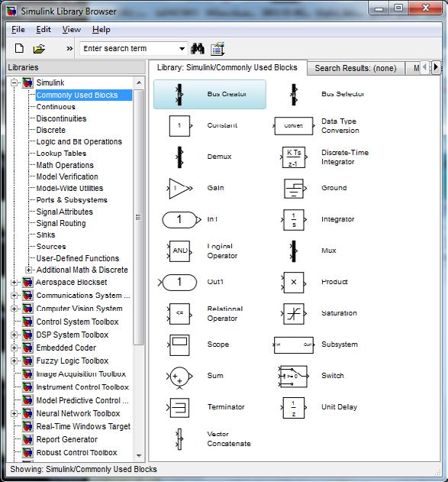Expand the Neural Network Toolbox library
The height and width of the screenshot is (482, 448).
[14, 413]
